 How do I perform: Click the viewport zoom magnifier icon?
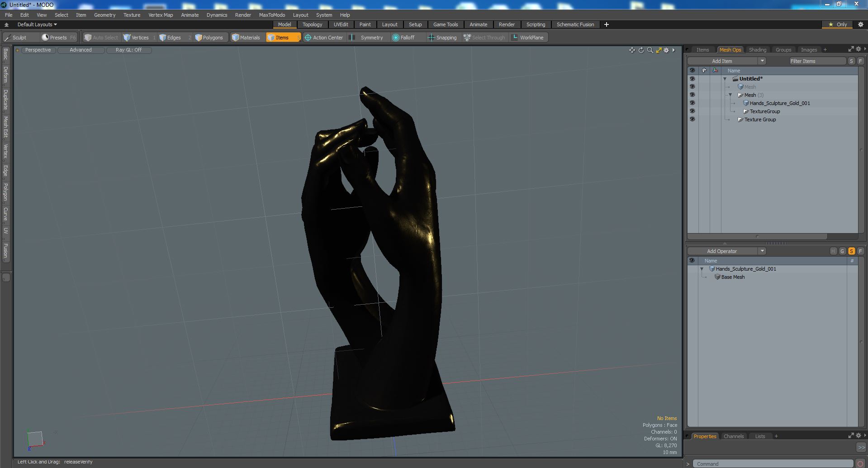pyautogui.click(x=650, y=50)
